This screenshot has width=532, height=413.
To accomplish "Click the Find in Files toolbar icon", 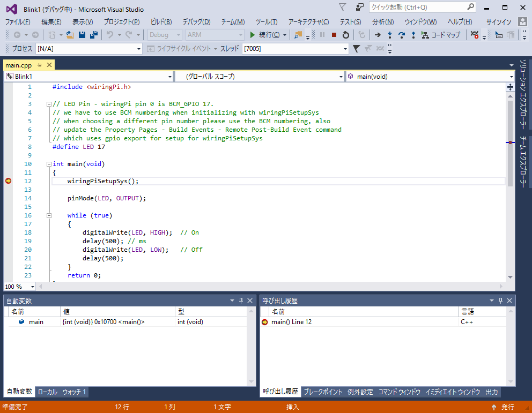I will 298,35.
